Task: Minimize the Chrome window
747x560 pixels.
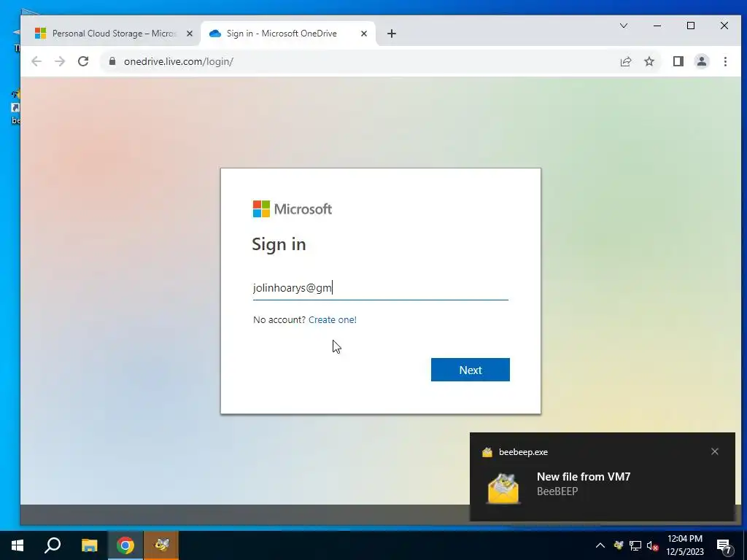Action: tap(657, 26)
